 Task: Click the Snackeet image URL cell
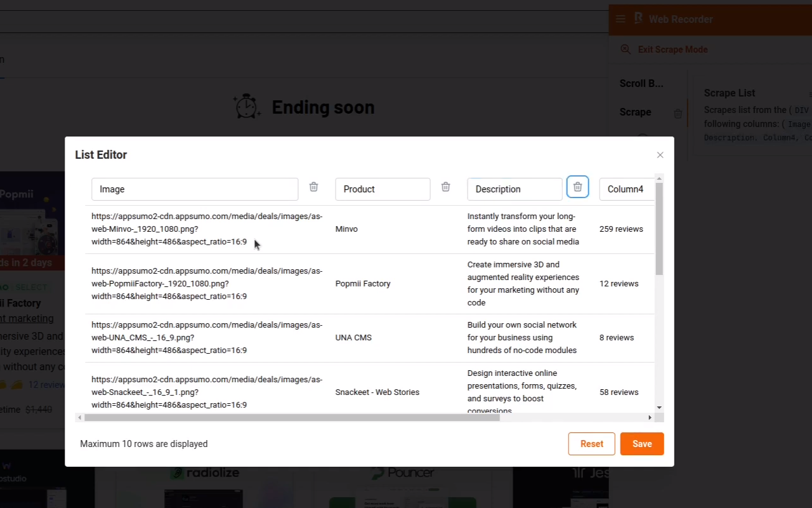click(207, 392)
